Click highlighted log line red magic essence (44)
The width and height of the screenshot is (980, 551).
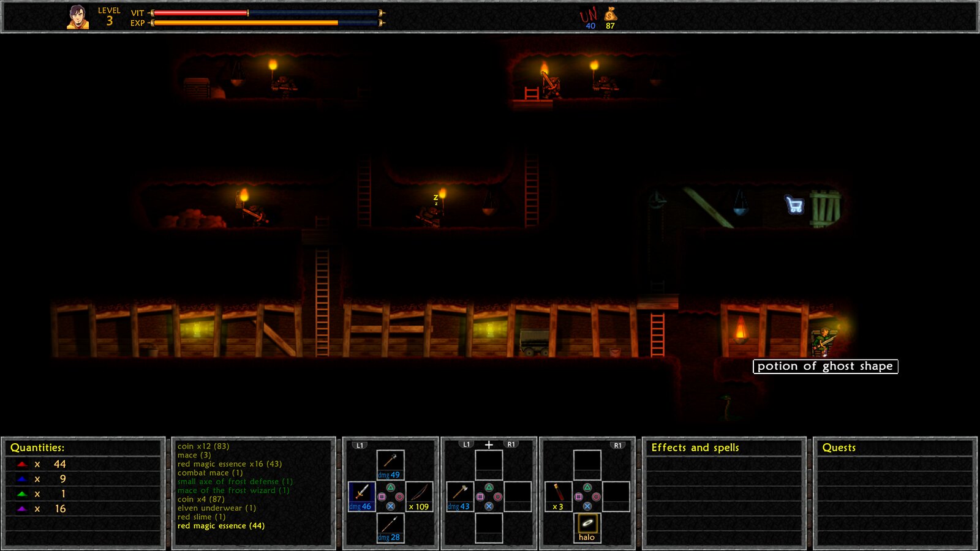(x=221, y=526)
